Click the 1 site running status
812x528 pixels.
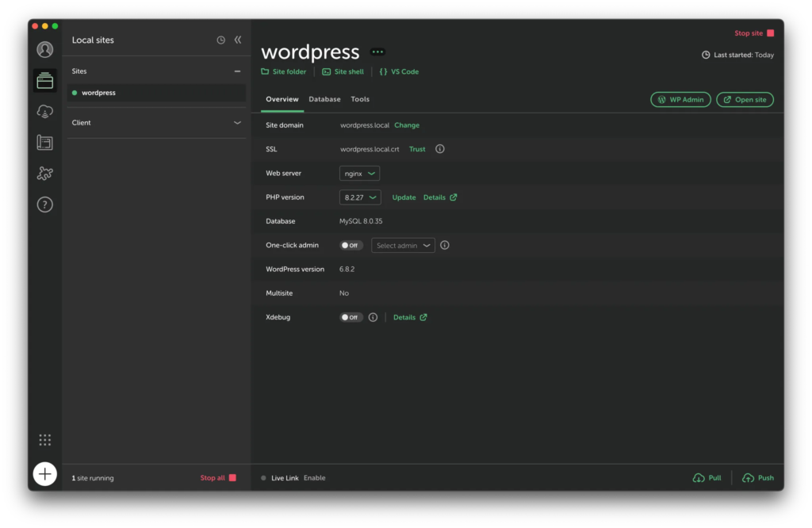click(93, 478)
